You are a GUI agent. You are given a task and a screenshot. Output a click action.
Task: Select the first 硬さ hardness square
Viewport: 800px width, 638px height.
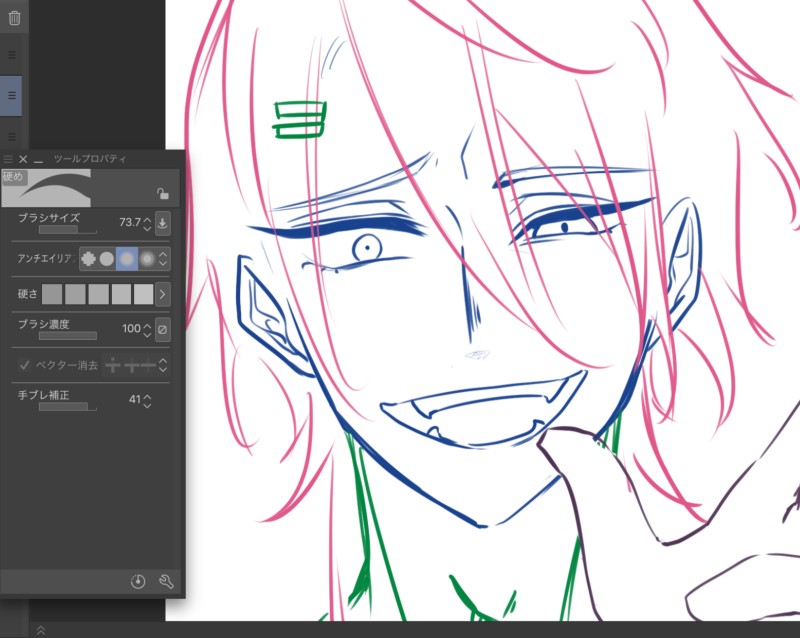click(x=52, y=295)
